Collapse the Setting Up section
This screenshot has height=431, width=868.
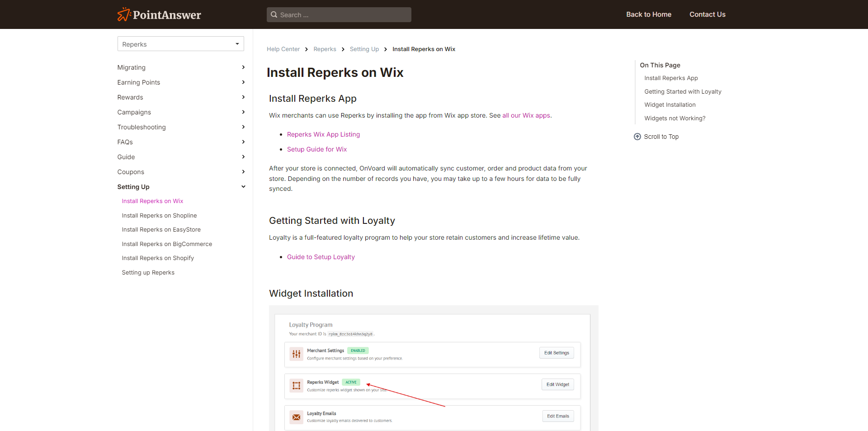pyautogui.click(x=243, y=187)
